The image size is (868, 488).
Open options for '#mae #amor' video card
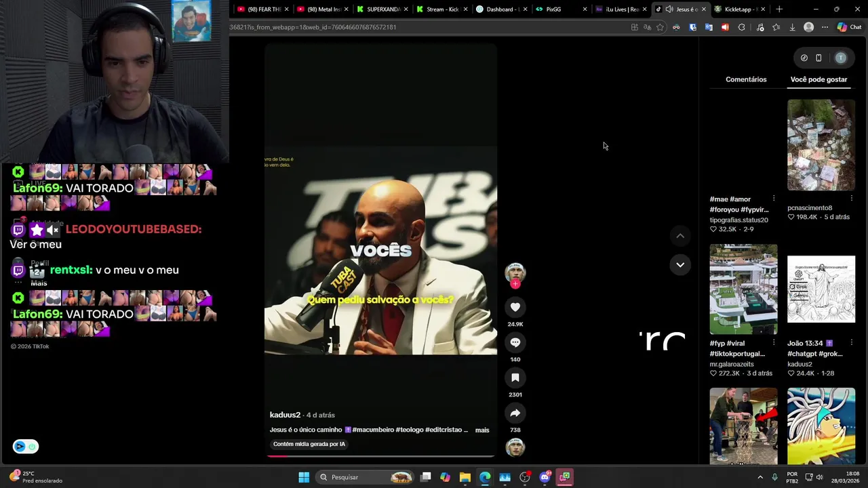point(774,199)
